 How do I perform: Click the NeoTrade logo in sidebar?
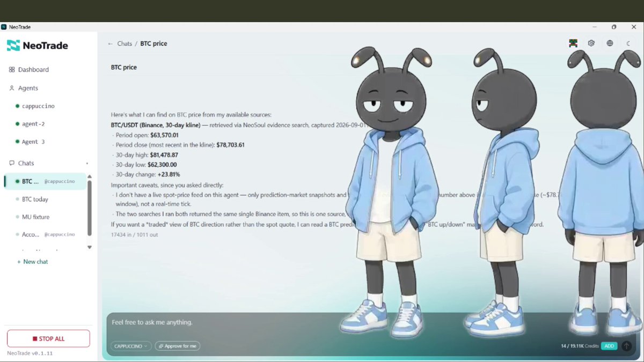pyautogui.click(x=38, y=46)
